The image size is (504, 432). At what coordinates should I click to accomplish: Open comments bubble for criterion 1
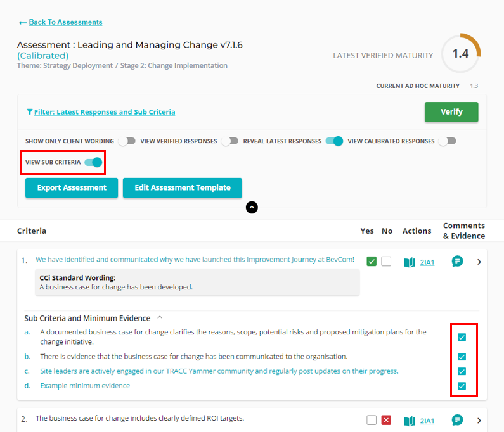pyautogui.click(x=457, y=261)
